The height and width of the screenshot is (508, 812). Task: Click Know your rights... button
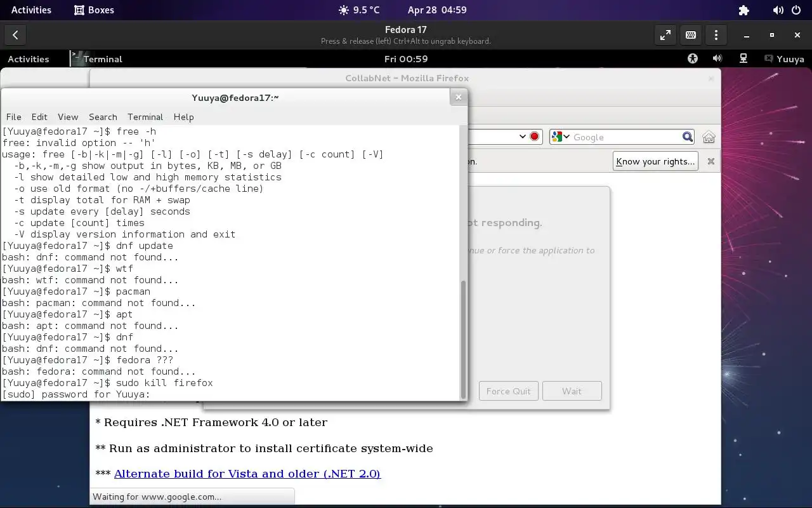pyautogui.click(x=655, y=161)
